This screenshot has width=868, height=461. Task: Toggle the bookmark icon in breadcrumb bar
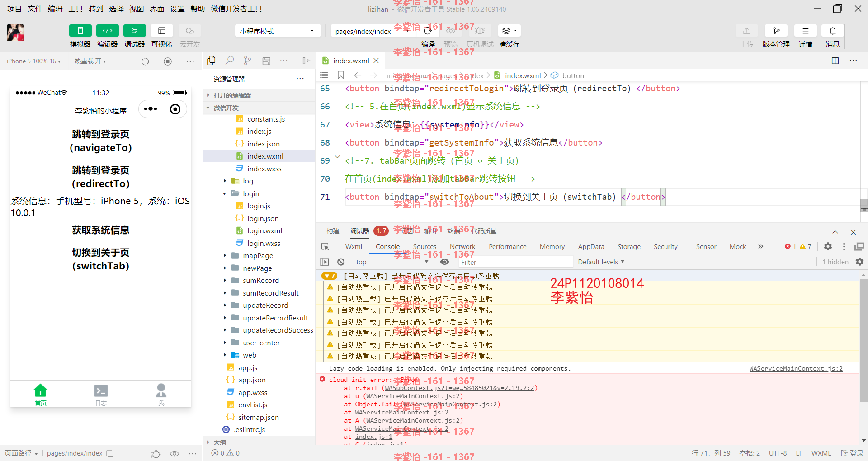tap(341, 75)
